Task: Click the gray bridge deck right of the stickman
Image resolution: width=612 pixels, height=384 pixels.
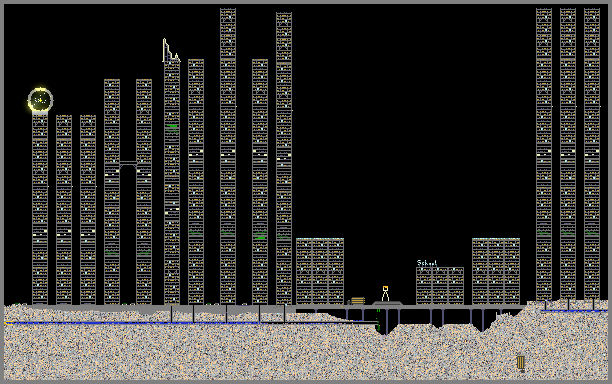Action: coord(464,308)
